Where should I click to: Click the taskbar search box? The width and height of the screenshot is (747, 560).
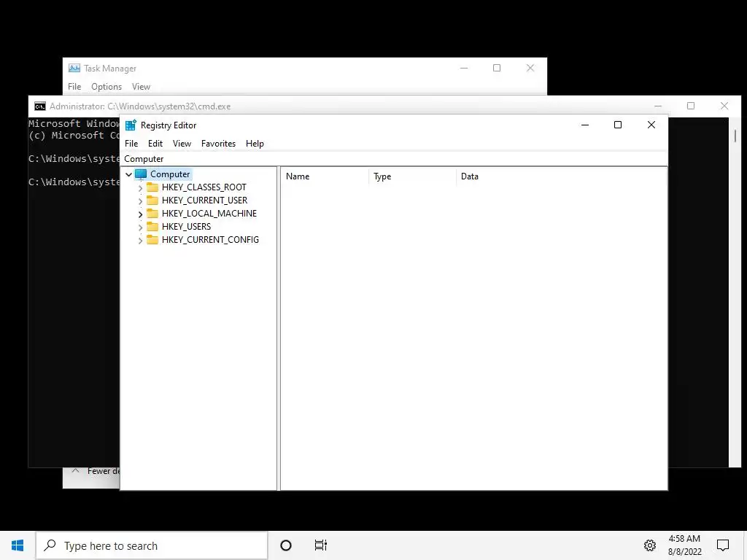point(152,545)
